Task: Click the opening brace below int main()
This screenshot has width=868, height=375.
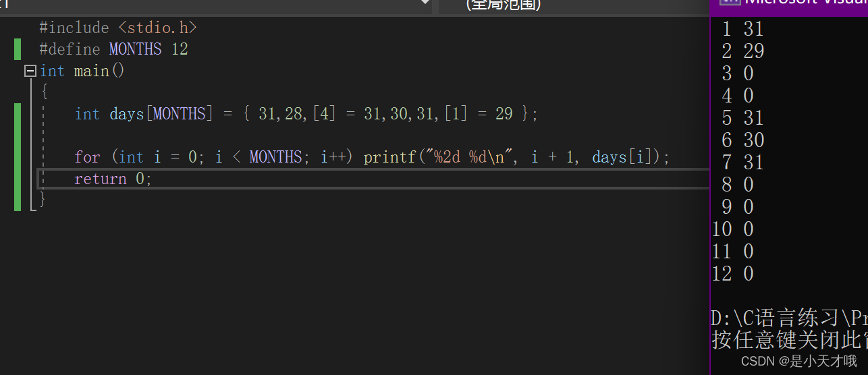Action: pyautogui.click(x=44, y=92)
